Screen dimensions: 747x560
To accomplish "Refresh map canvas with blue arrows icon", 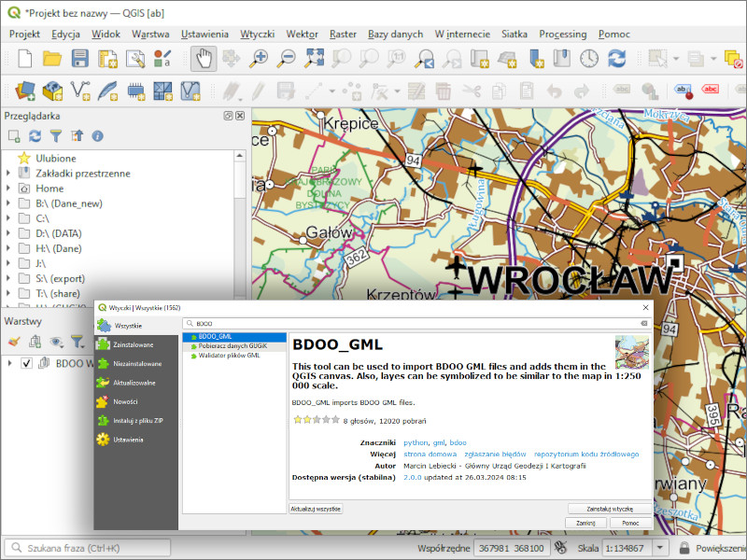I will click(617, 59).
